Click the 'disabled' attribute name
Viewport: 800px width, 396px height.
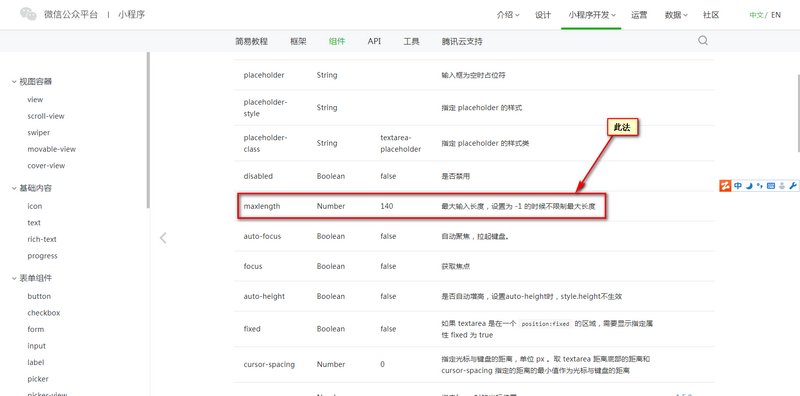[258, 176]
